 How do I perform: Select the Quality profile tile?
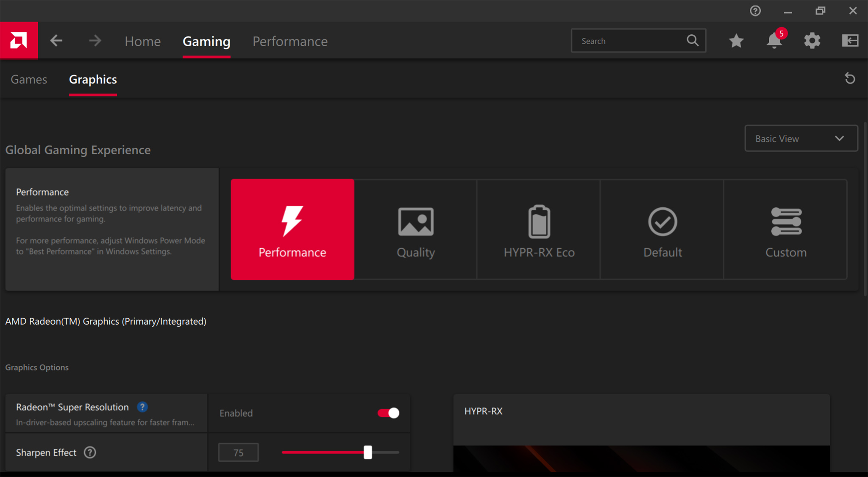(x=415, y=229)
